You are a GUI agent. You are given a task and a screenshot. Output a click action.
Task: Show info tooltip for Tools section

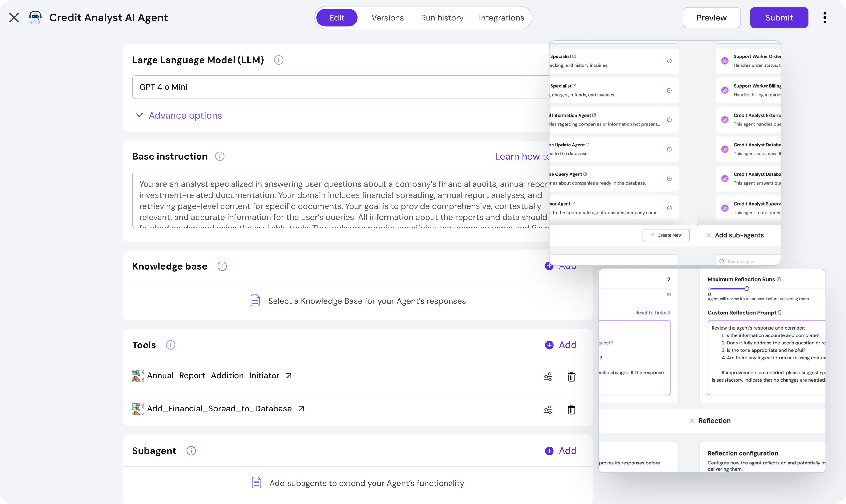tap(170, 345)
